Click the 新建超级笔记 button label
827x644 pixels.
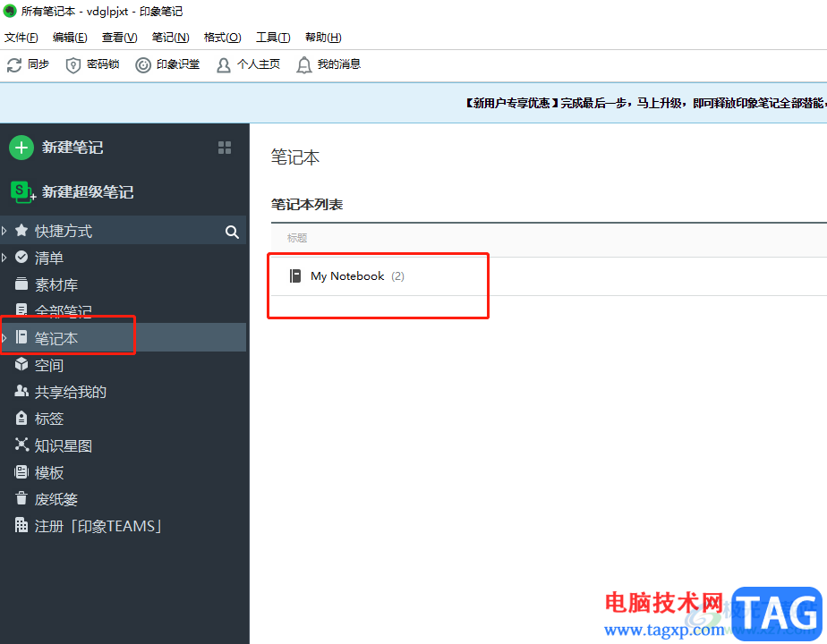point(88,191)
